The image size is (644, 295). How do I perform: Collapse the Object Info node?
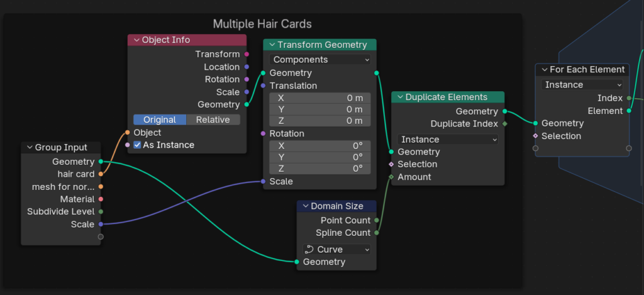[x=135, y=40]
